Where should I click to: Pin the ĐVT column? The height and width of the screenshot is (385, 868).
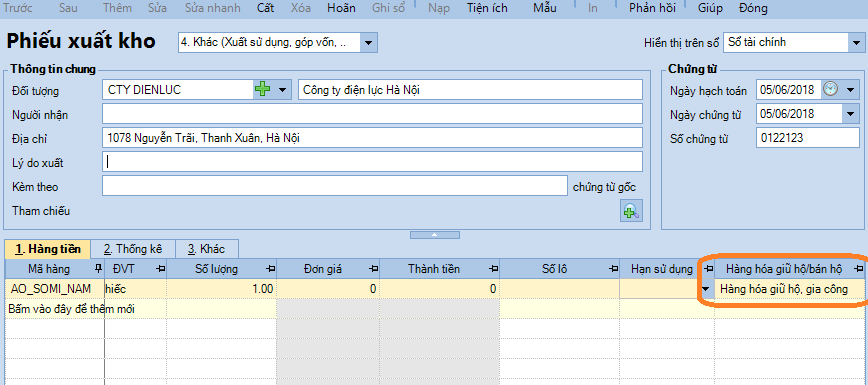click(160, 269)
